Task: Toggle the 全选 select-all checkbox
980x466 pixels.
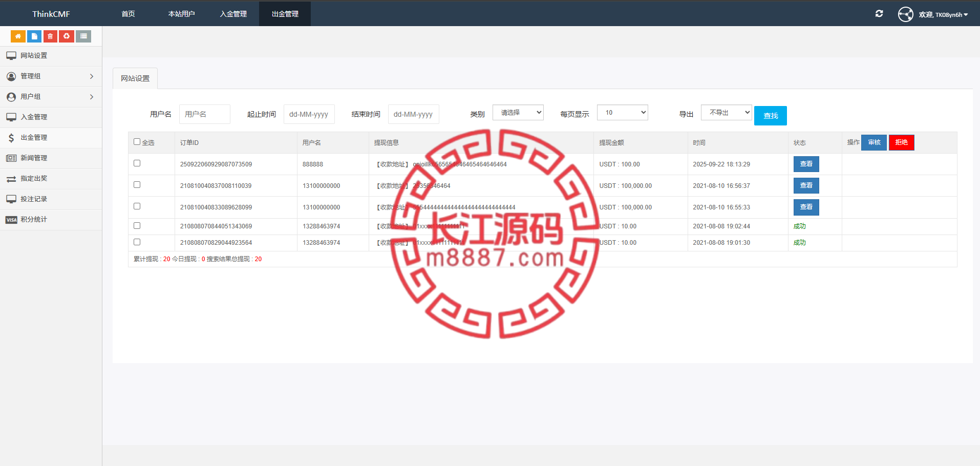Action: click(x=137, y=142)
